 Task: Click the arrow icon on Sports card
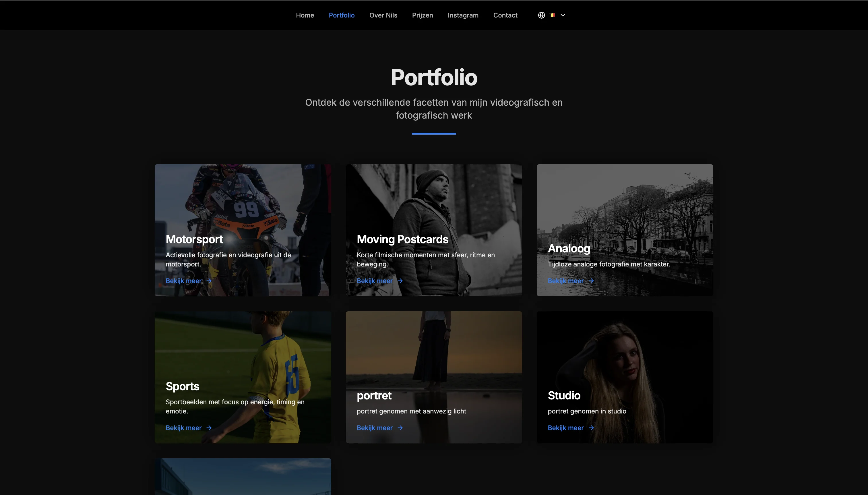(x=209, y=428)
